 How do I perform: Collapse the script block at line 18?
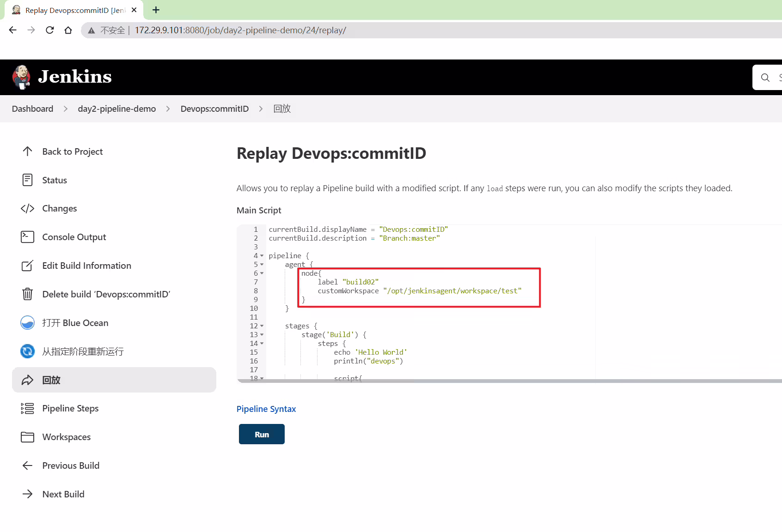coord(262,378)
